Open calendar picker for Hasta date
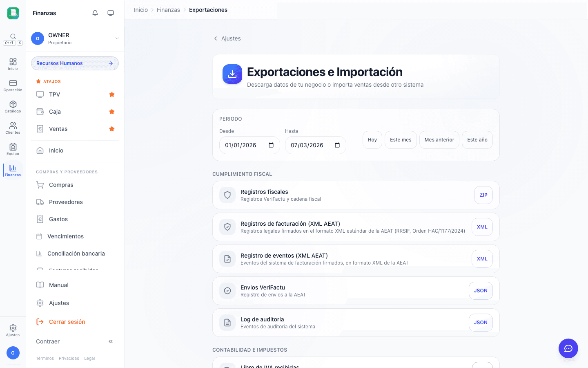This screenshot has height=368, width=588. click(x=337, y=145)
